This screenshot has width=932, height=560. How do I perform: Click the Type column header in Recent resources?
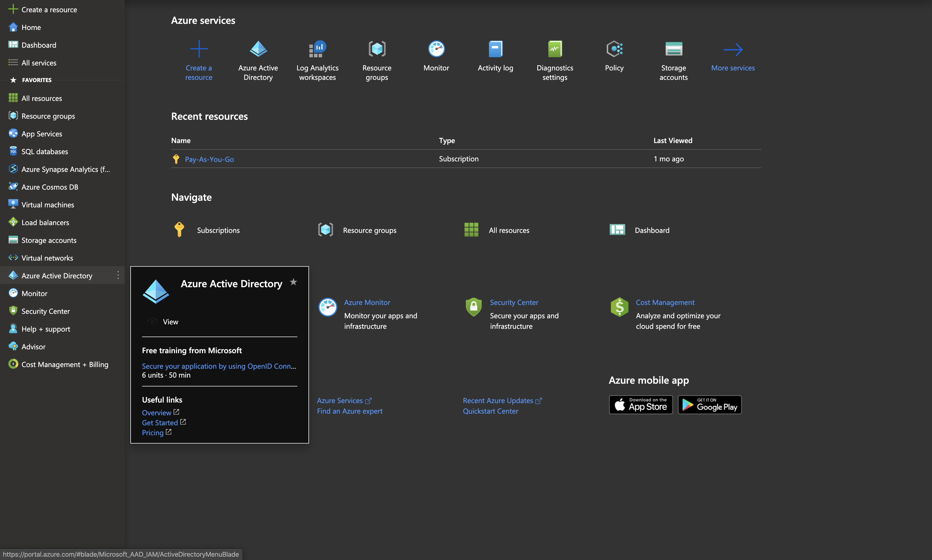click(x=447, y=140)
